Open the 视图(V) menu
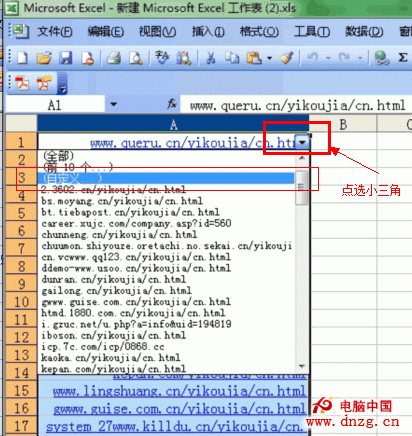The height and width of the screenshot is (436, 412). [157, 32]
